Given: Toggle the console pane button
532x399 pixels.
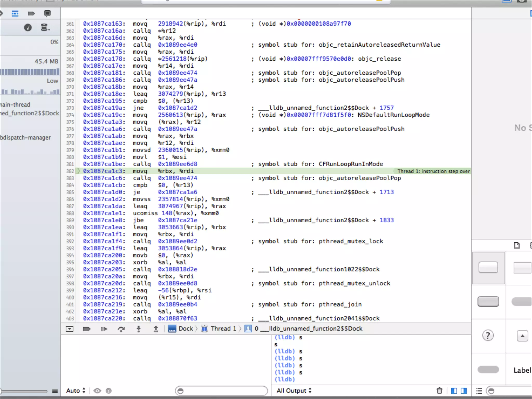Looking at the screenshot, I should [x=464, y=390].
